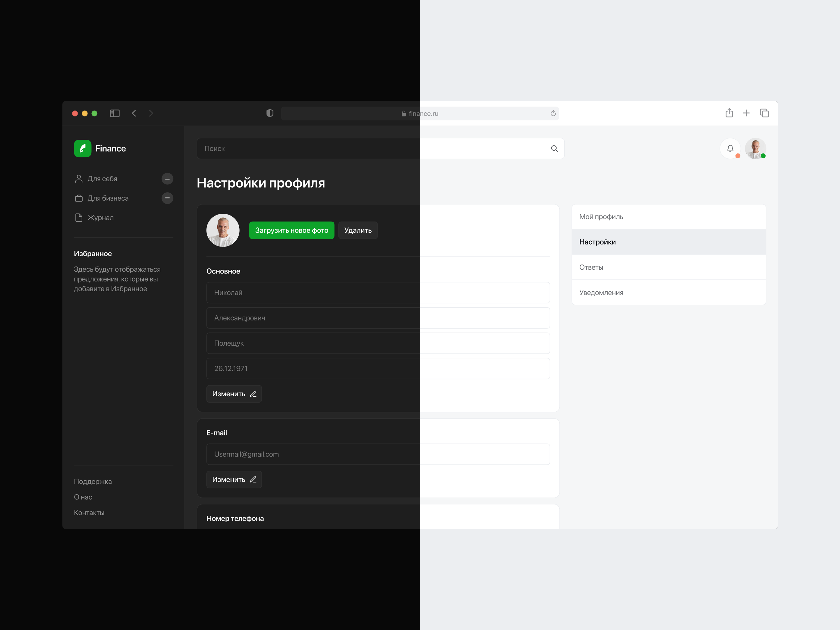840x630 pixels.
Task: Go back with the browser back arrow
Action: point(134,113)
